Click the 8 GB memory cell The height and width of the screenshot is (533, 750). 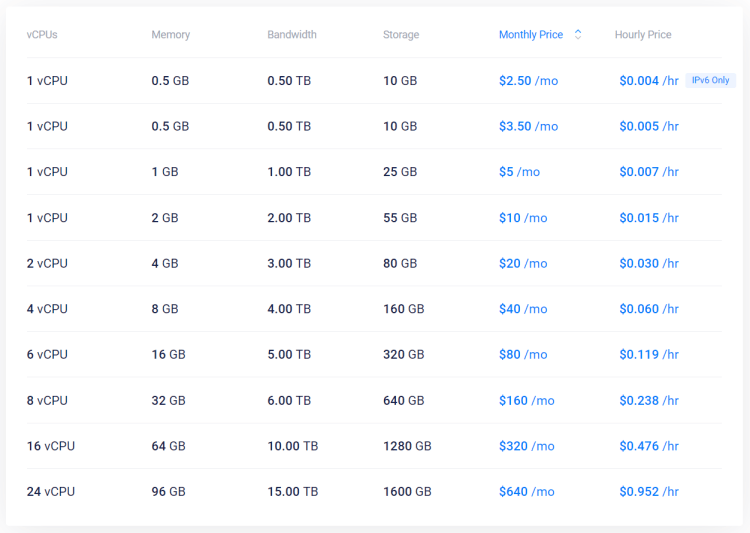click(x=165, y=309)
